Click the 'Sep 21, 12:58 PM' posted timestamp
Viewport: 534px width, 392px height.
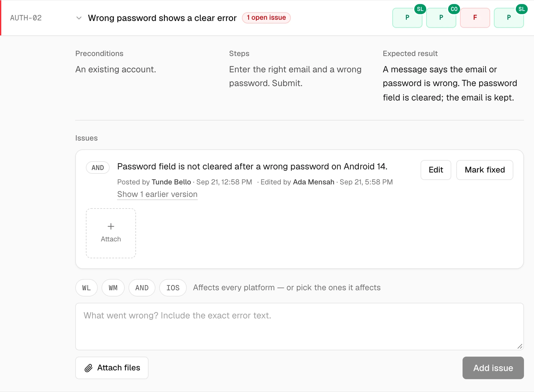[224, 182]
